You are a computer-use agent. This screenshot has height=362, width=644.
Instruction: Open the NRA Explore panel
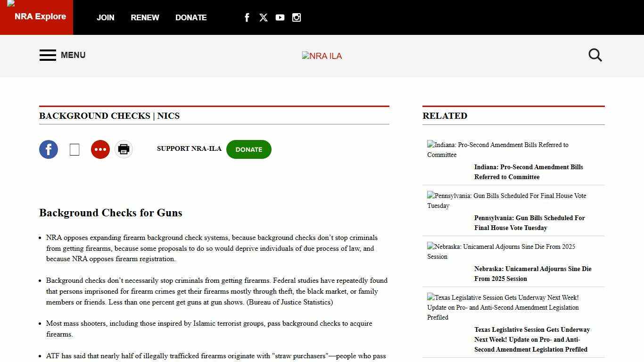tap(37, 17)
